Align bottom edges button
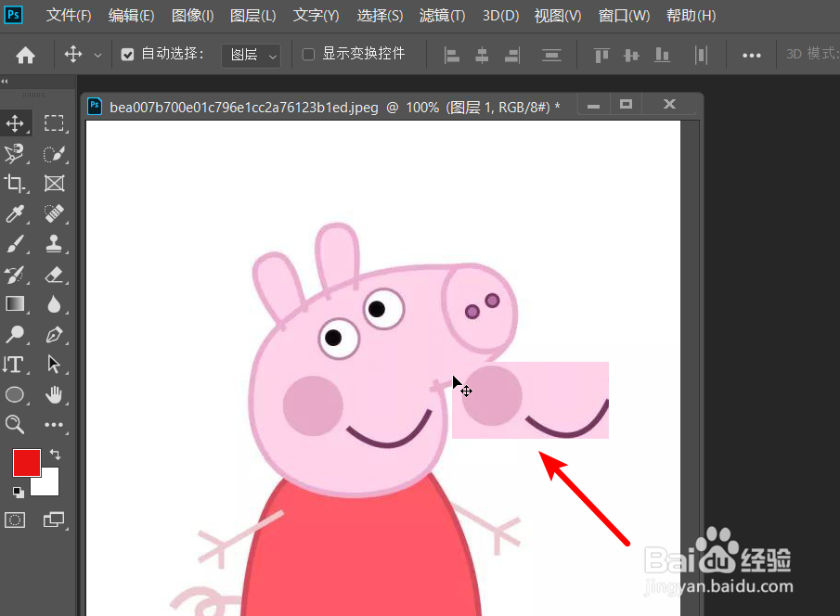Image resolution: width=840 pixels, height=616 pixels. pos(662,55)
